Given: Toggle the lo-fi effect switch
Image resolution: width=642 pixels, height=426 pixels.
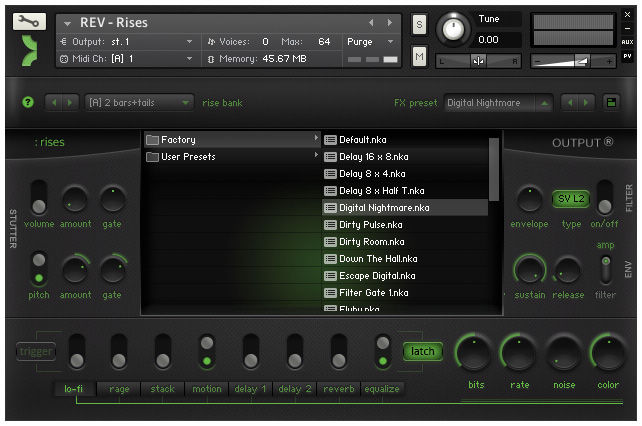Looking at the screenshot, I should [77, 351].
